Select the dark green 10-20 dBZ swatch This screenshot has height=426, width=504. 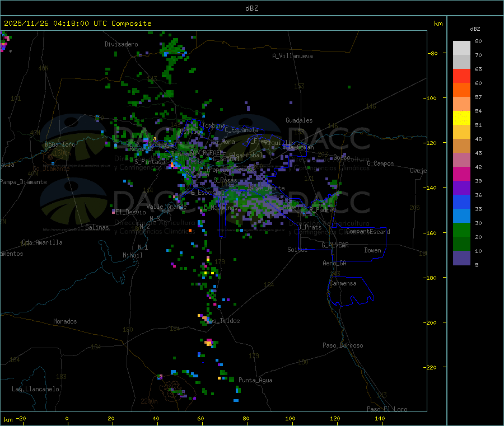click(x=461, y=244)
